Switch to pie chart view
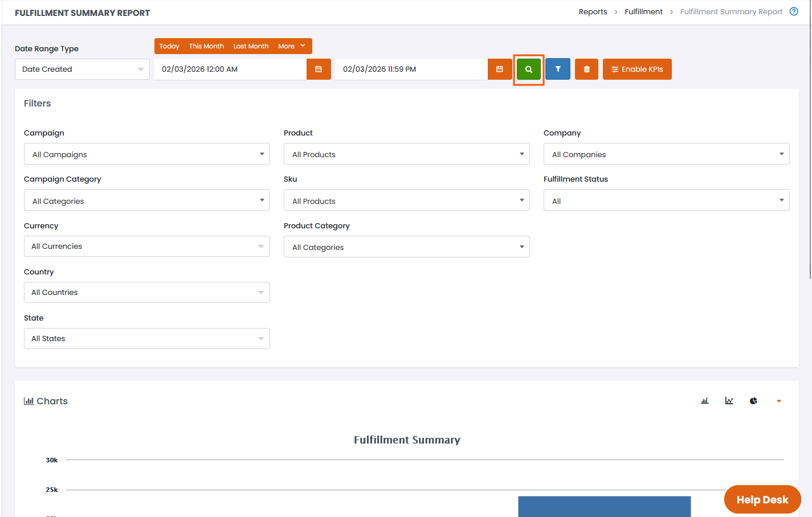The height and width of the screenshot is (517, 812). coord(753,401)
